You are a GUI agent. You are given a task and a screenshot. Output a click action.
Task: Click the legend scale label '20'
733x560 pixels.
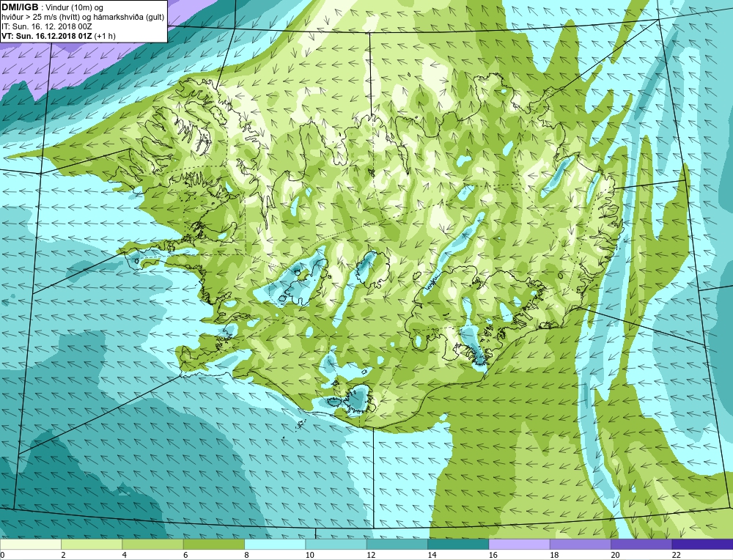click(x=615, y=555)
